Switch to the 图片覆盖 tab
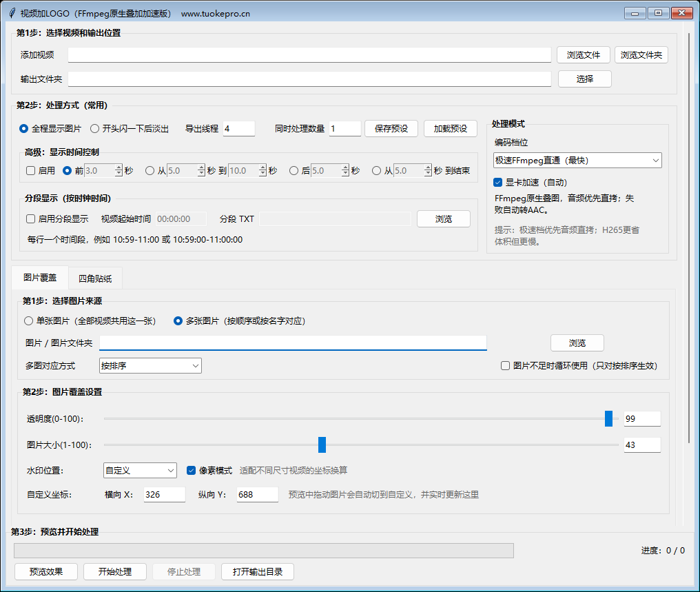The height and width of the screenshot is (592, 700). click(x=40, y=278)
